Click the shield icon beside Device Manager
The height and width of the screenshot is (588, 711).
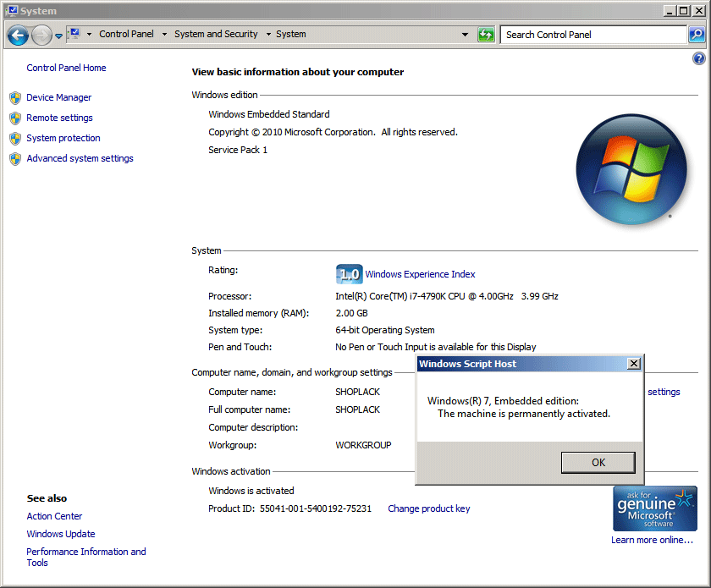[14, 97]
